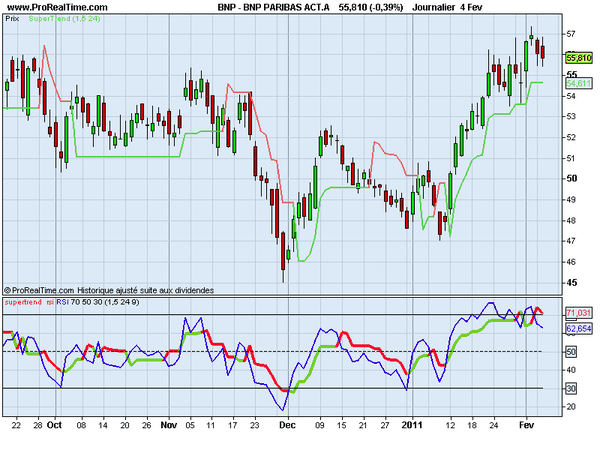Click the red 71,031 indicator value tag
Image resolution: width=600 pixels, height=450 pixels.
(x=579, y=313)
